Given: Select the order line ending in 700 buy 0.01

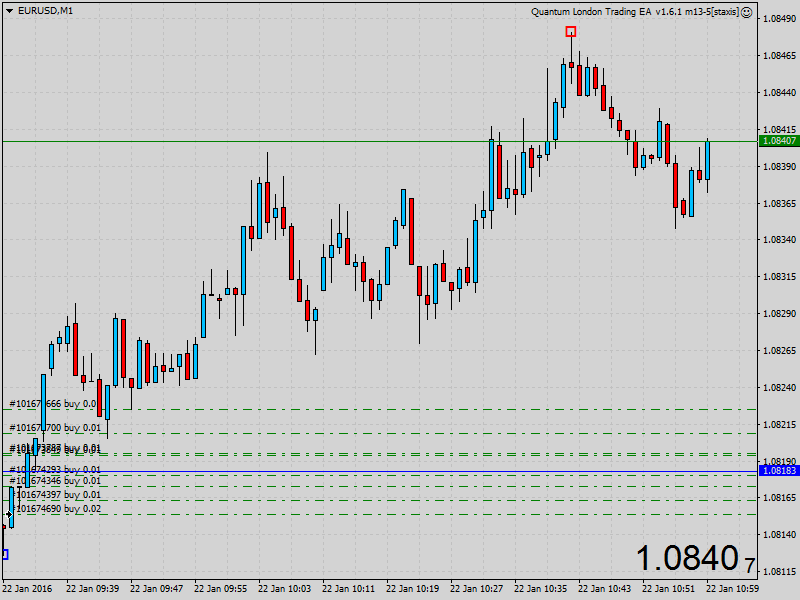Looking at the screenshot, I should pyautogui.click(x=55, y=428).
